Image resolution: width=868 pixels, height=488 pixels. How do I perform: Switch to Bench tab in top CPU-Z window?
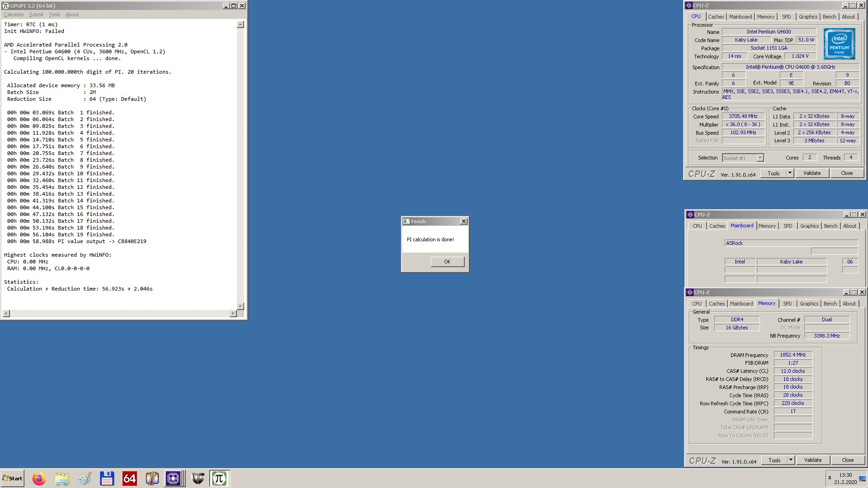(829, 17)
